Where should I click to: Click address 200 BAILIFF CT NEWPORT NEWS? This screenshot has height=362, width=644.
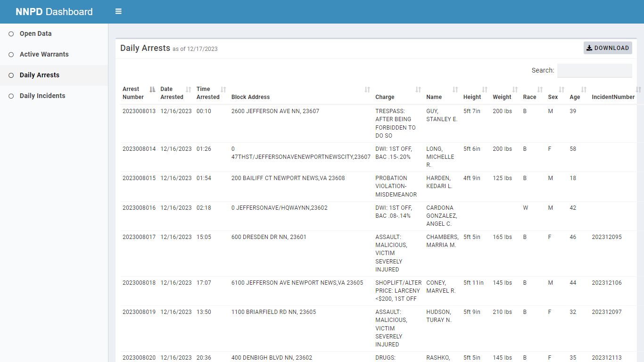tap(288, 178)
